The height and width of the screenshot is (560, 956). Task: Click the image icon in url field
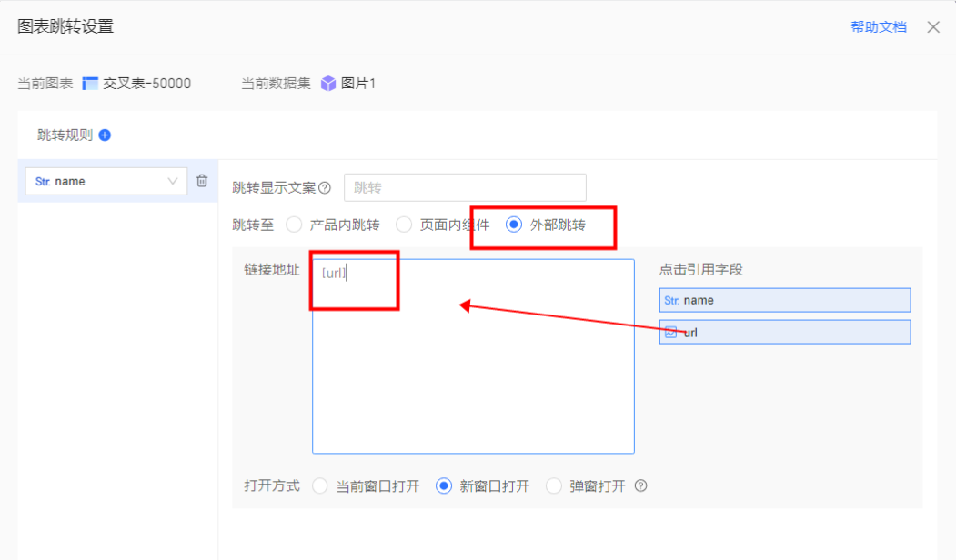[670, 333]
